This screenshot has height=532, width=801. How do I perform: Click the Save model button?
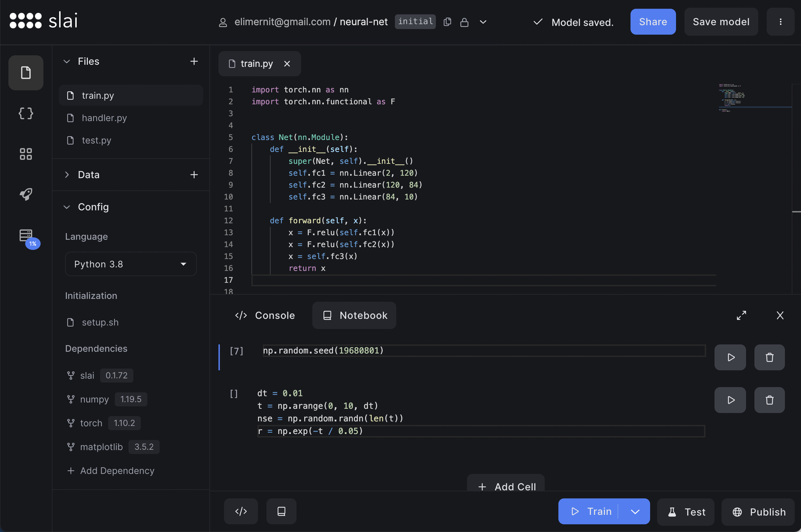coord(722,21)
